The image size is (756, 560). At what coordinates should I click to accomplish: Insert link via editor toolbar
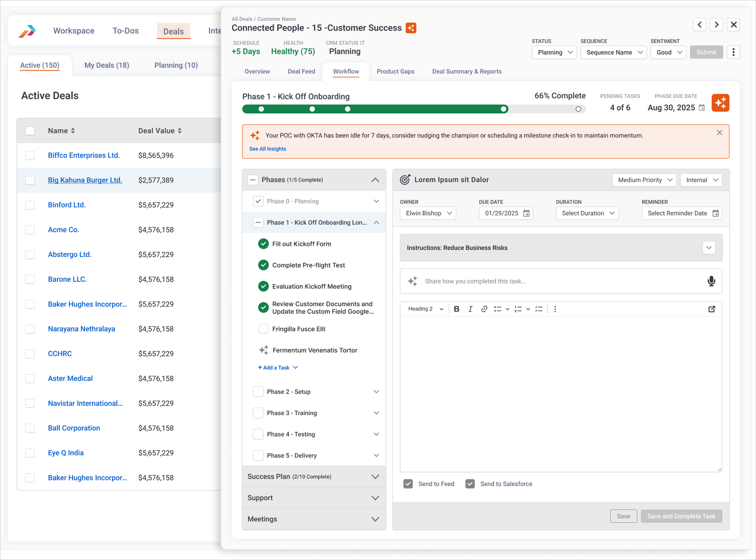click(484, 309)
